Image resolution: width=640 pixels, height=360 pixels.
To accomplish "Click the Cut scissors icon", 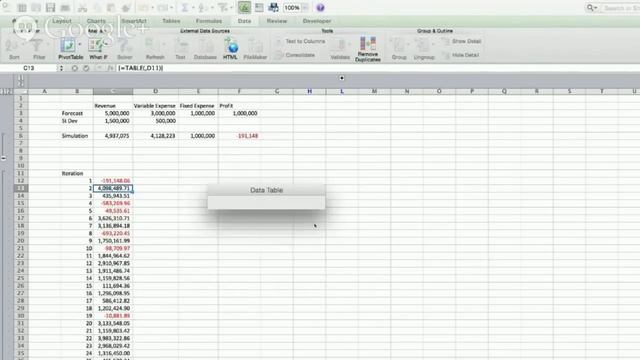I will click(x=82, y=8).
